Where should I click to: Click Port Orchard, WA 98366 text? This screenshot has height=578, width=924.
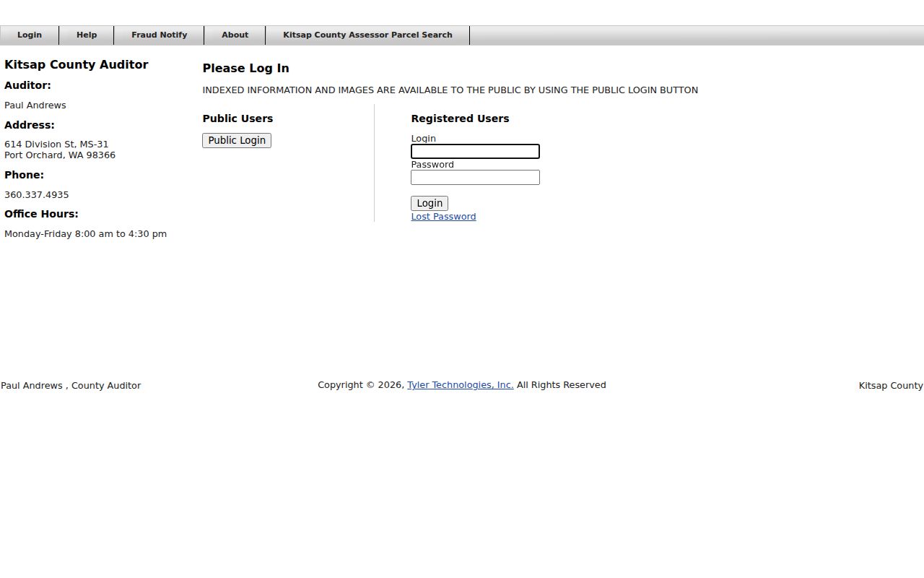pyautogui.click(x=60, y=155)
